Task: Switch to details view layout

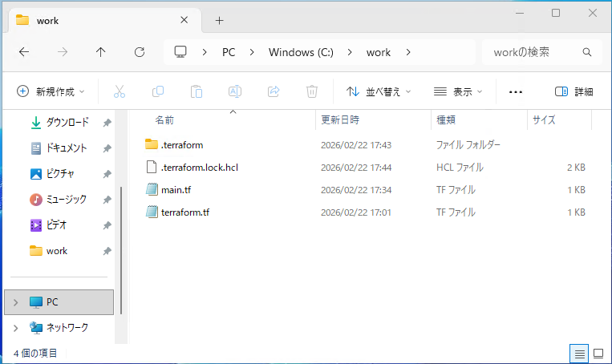Action: 578,353
